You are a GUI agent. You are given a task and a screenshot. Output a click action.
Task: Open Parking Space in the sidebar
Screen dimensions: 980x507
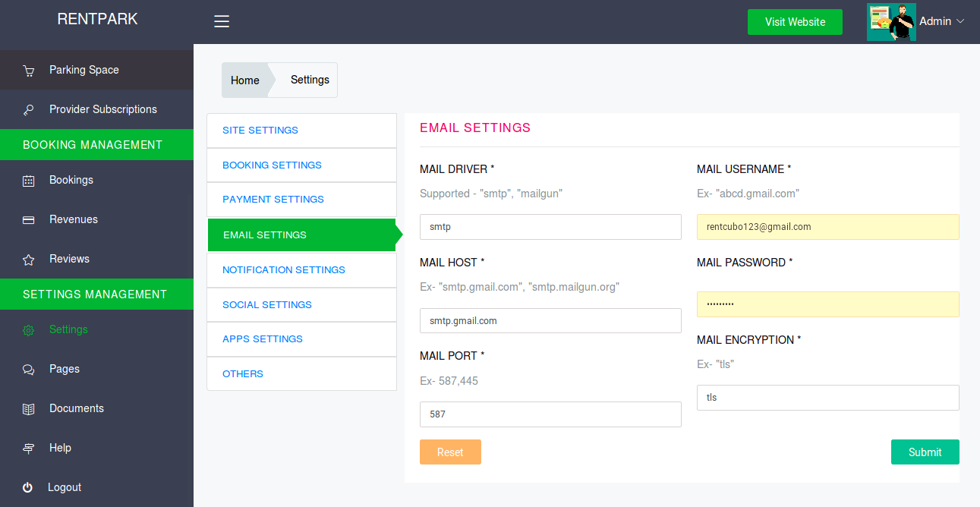coord(96,70)
